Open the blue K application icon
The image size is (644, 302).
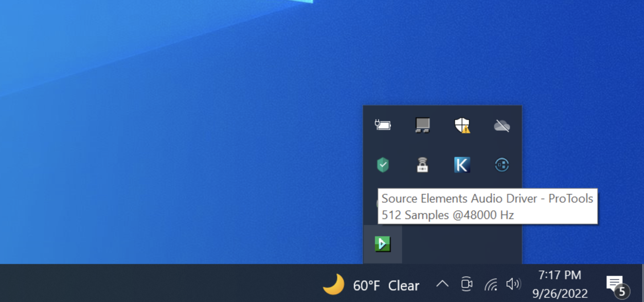tap(462, 165)
